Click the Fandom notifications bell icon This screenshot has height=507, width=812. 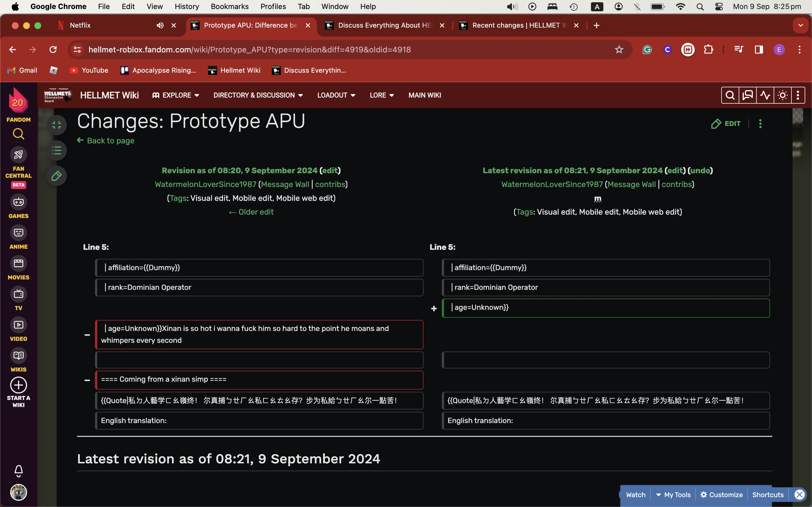pyautogui.click(x=18, y=471)
